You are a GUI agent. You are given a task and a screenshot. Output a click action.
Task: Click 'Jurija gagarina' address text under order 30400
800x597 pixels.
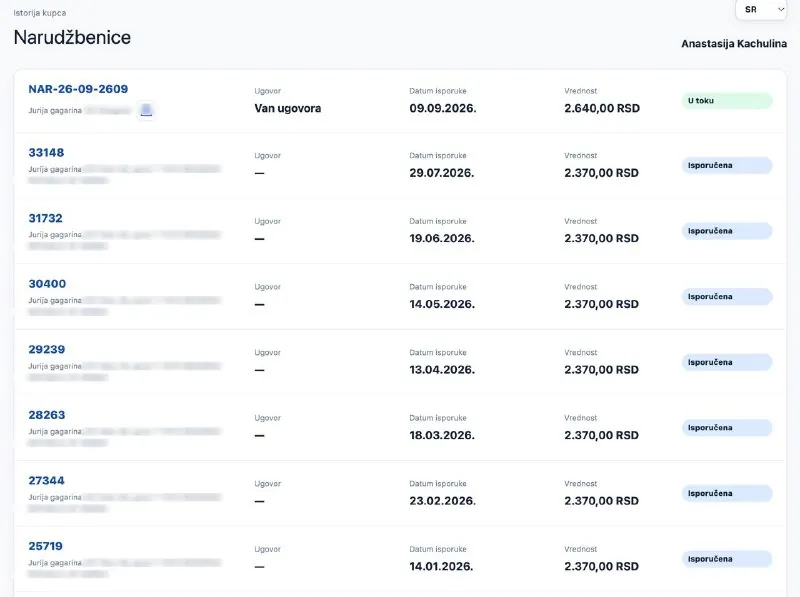tap(55, 301)
